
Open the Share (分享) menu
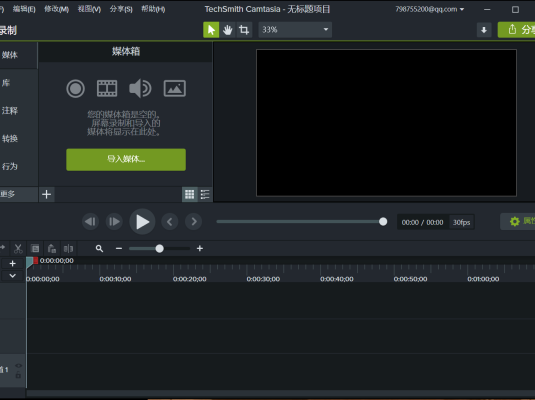[121, 9]
